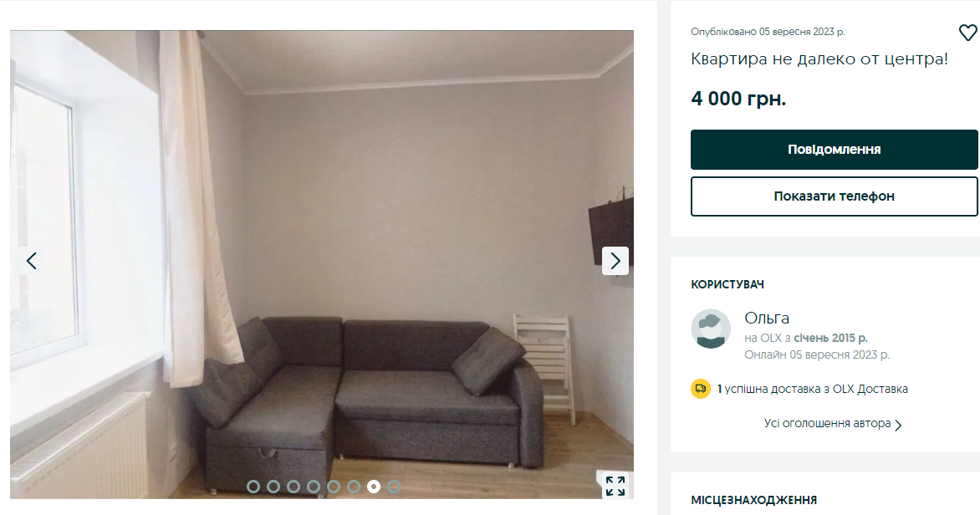Select the sixth gallery dot indicator
This screenshot has height=515, width=980.
[353, 487]
